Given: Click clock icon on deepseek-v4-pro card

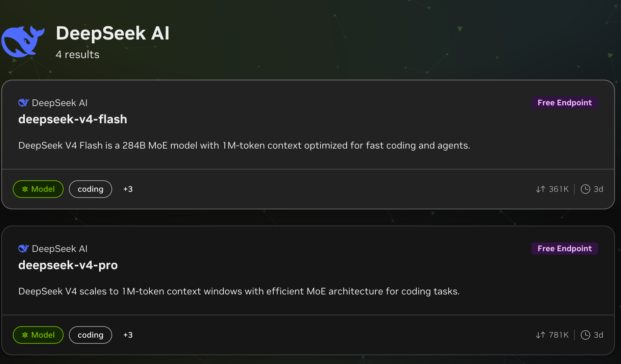Looking at the screenshot, I should tap(585, 335).
